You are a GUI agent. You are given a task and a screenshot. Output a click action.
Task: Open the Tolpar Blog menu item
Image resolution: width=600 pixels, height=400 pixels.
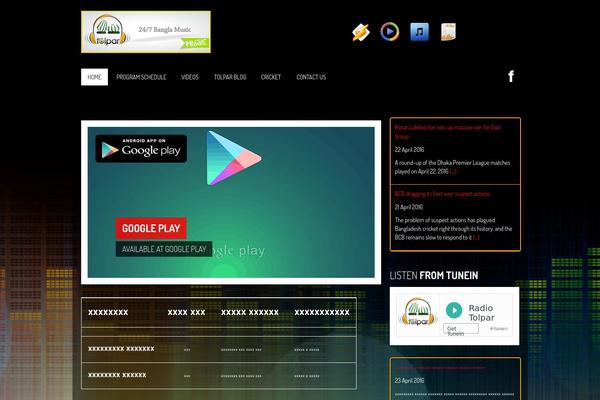pos(230,77)
